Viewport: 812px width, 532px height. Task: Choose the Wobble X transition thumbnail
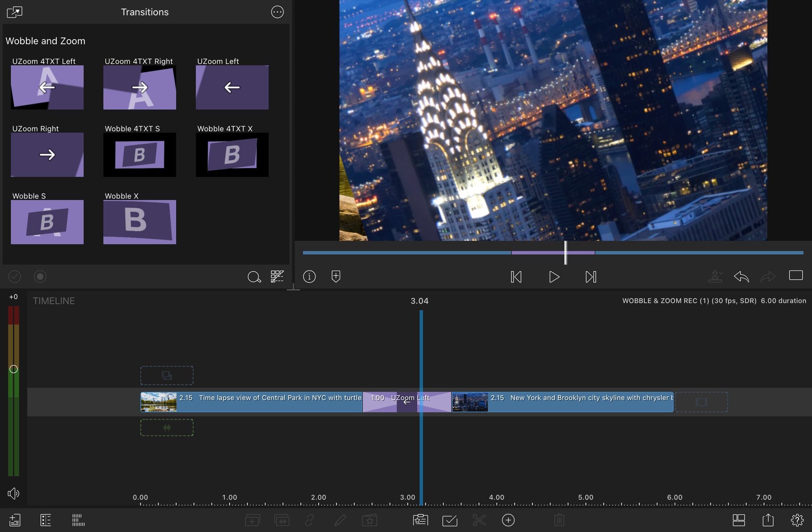point(139,222)
